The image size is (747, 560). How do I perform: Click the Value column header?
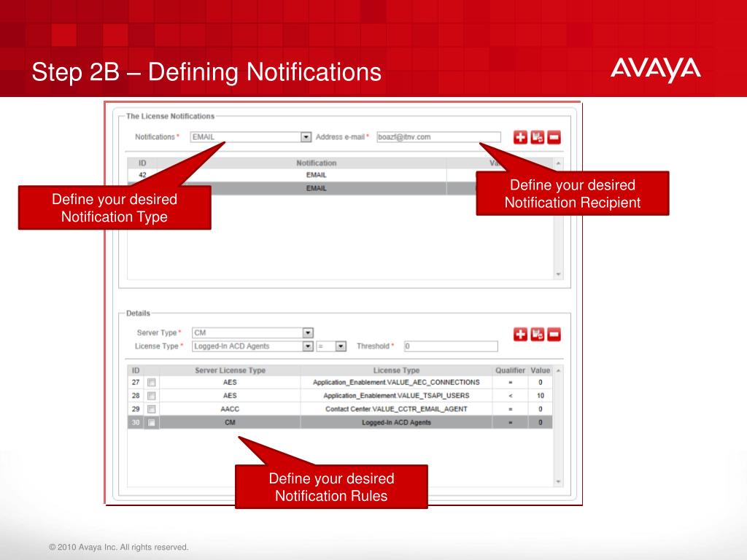(541, 370)
